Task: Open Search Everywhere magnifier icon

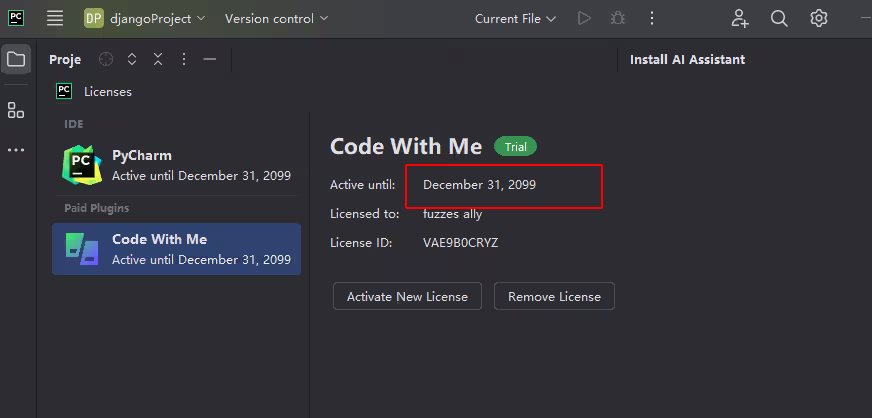Action: click(x=779, y=18)
